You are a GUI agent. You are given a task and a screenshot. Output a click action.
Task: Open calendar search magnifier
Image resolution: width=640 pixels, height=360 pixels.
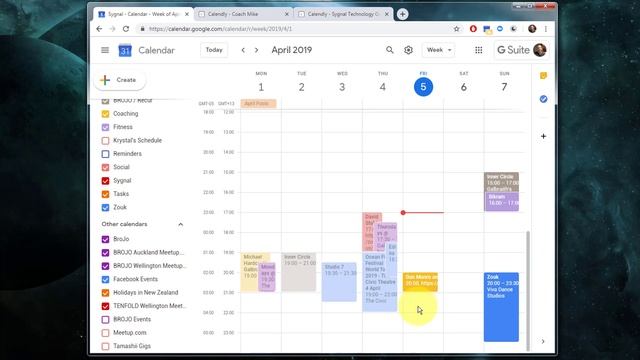tap(390, 50)
